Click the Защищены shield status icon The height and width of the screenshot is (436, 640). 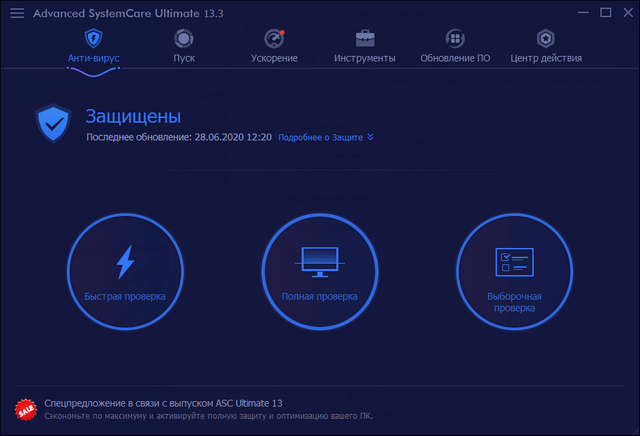(53, 123)
